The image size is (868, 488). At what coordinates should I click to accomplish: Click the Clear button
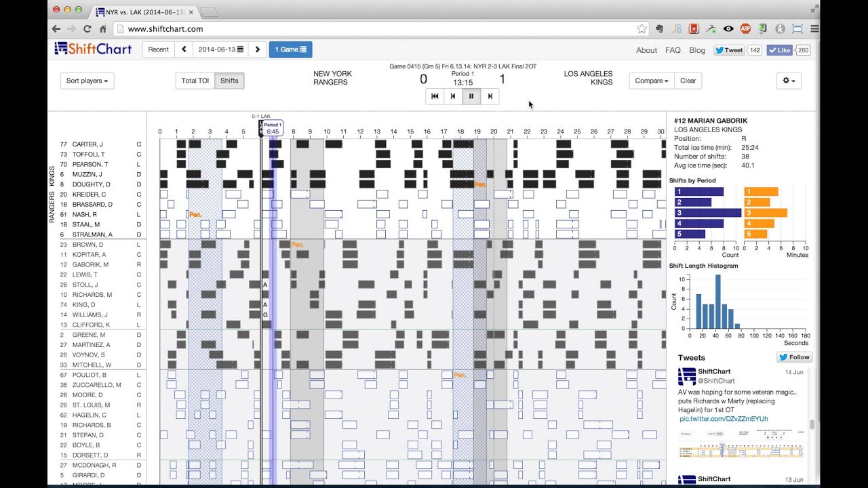[688, 81]
